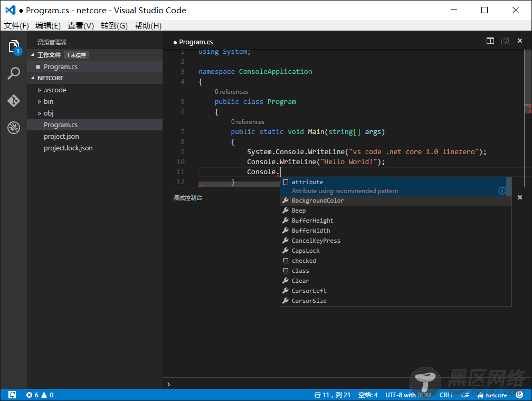Viewport: 532px width, 401px height.
Task: Open the 转到(G) menu
Action: tap(114, 26)
